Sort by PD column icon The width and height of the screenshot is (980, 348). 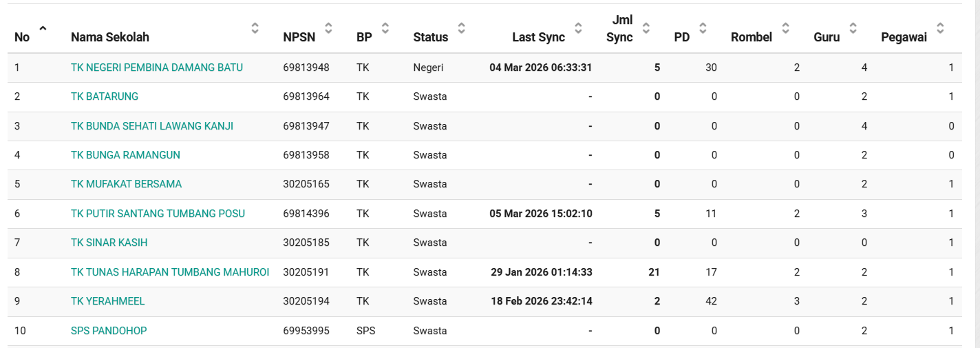tap(703, 28)
